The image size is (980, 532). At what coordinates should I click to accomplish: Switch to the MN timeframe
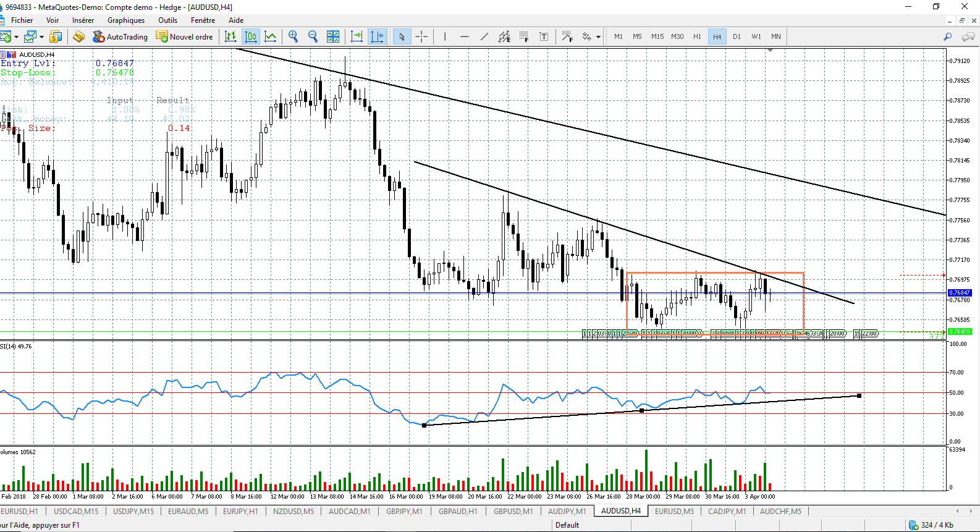click(776, 37)
